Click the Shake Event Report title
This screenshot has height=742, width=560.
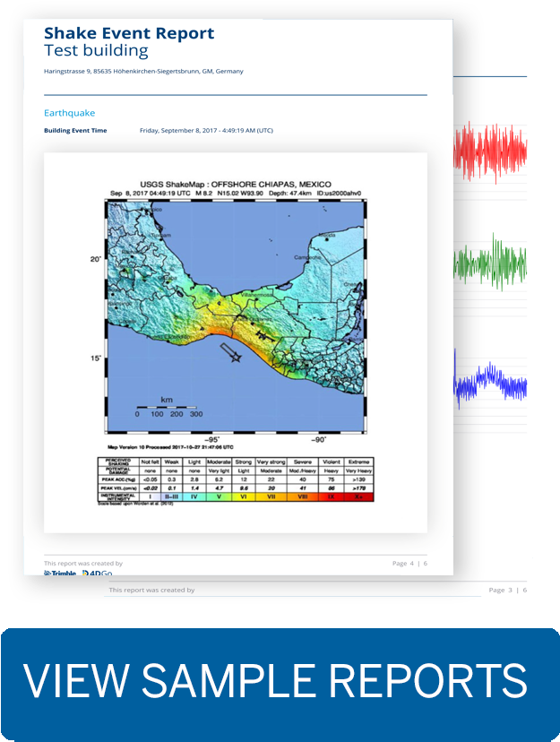pyautogui.click(x=129, y=33)
